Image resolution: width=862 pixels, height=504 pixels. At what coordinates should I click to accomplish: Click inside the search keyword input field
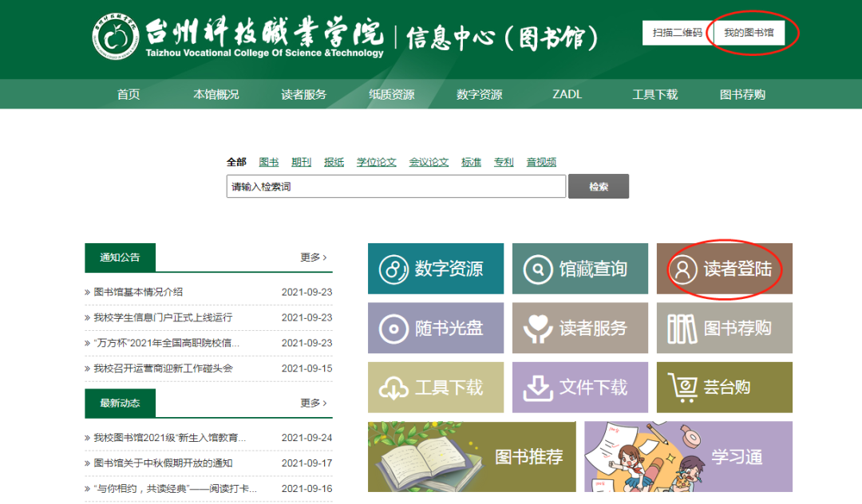(395, 186)
